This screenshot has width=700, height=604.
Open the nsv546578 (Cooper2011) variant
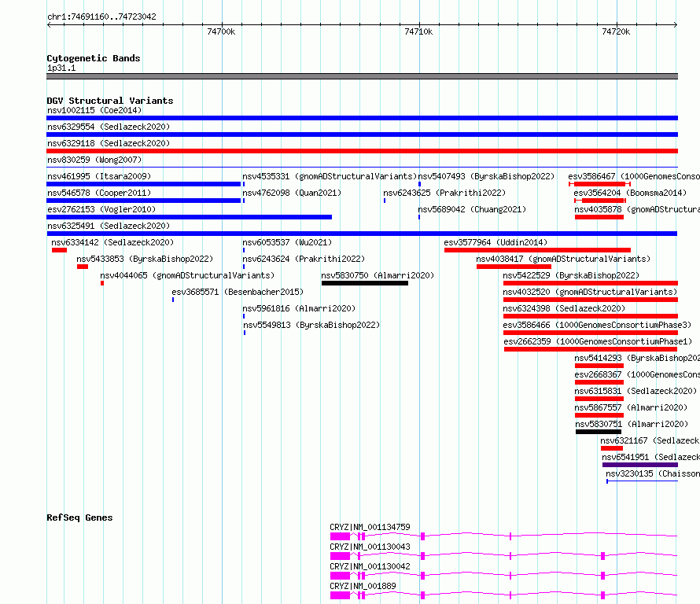coord(99,193)
